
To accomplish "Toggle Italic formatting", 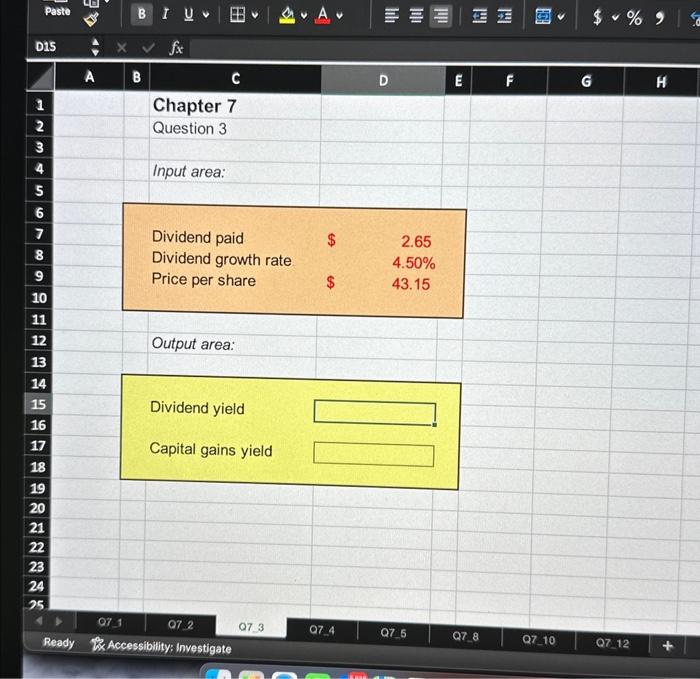I will [x=165, y=14].
